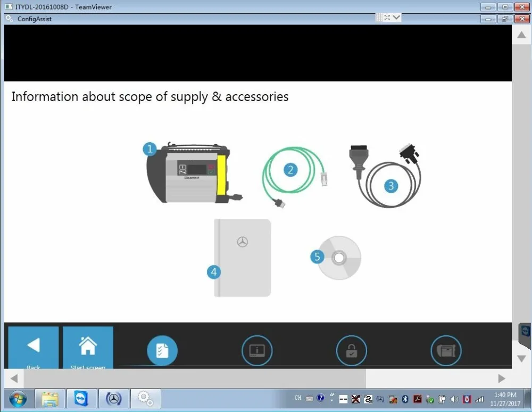Screen dimensions: 532x412
Task: Click the Mercedes manual booklet image
Action: point(242,258)
